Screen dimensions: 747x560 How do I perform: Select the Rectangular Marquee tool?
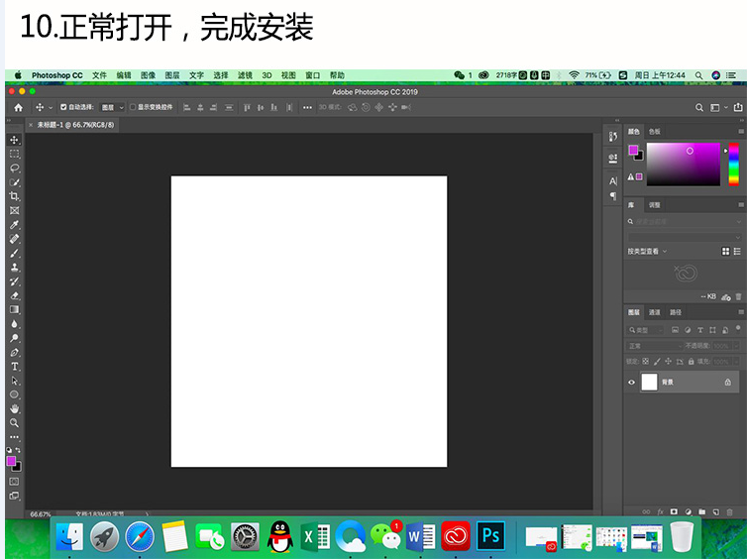pyautogui.click(x=14, y=154)
